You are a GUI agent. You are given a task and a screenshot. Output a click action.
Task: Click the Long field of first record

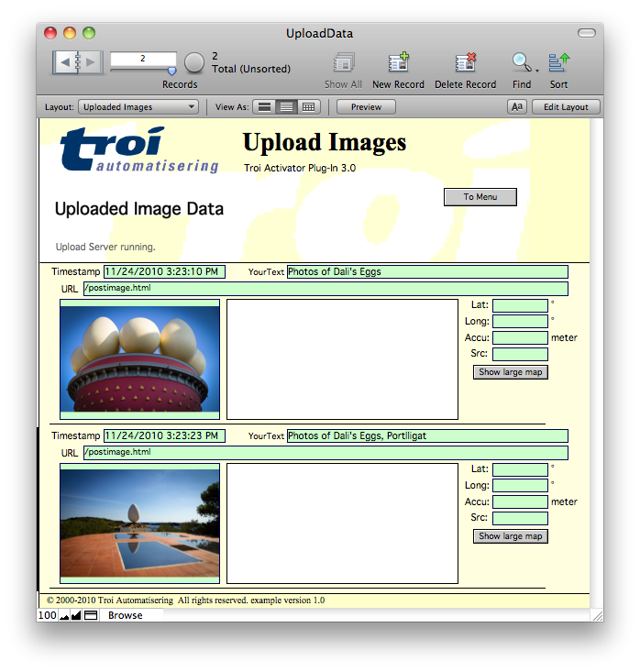(x=521, y=322)
